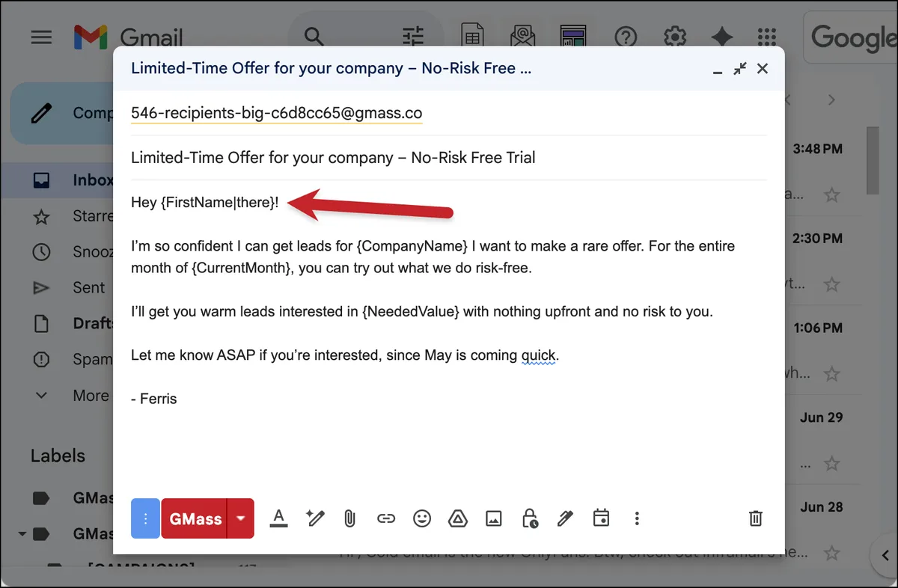Star the 2:30 PM email
Image resolution: width=898 pixels, height=588 pixels.
tap(831, 284)
